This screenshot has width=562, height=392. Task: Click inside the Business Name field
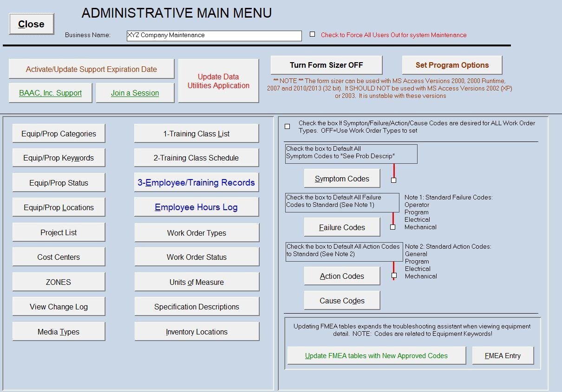pos(215,35)
